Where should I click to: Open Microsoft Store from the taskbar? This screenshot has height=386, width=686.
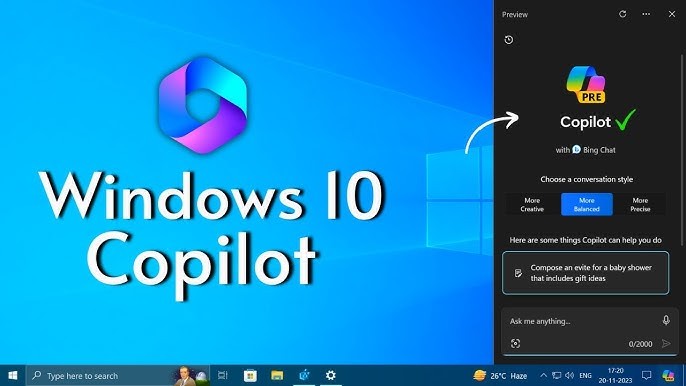[250, 375]
